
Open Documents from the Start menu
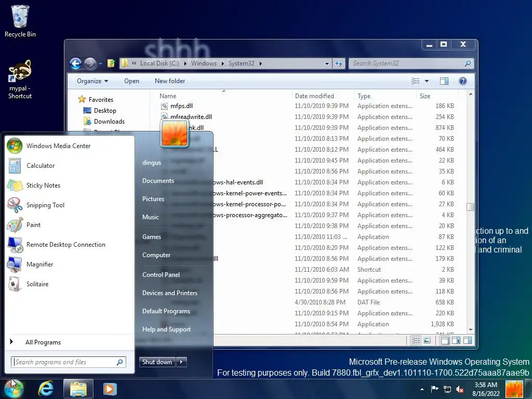pyautogui.click(x=158, y=181)
